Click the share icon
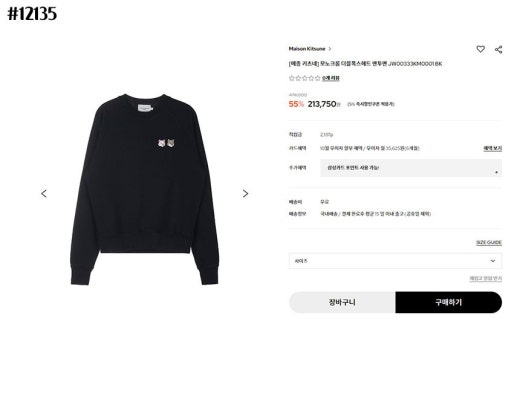 498,50
